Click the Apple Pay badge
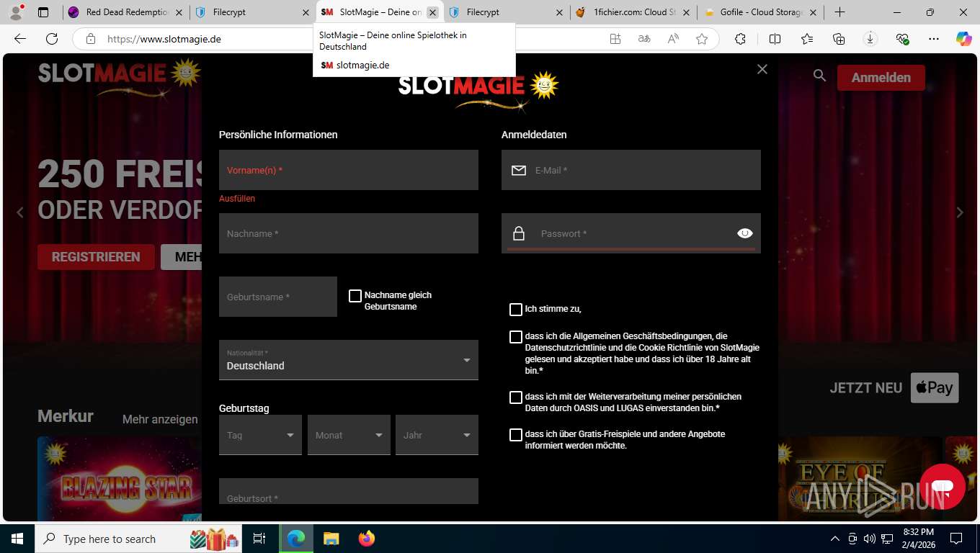980x553 pixels. point(935,387)
